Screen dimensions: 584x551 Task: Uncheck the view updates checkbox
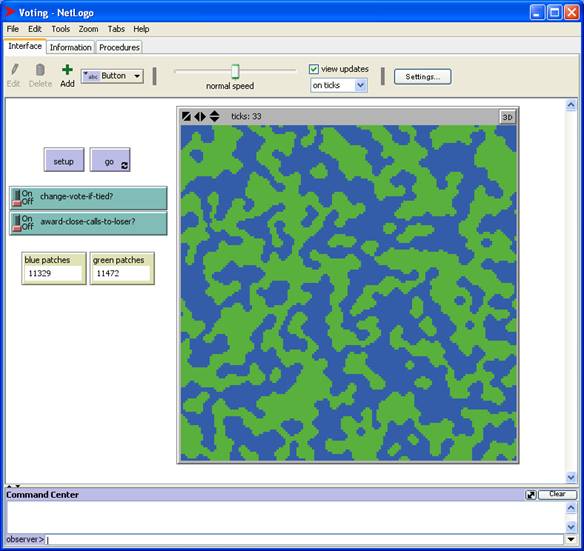click(314, 69)
